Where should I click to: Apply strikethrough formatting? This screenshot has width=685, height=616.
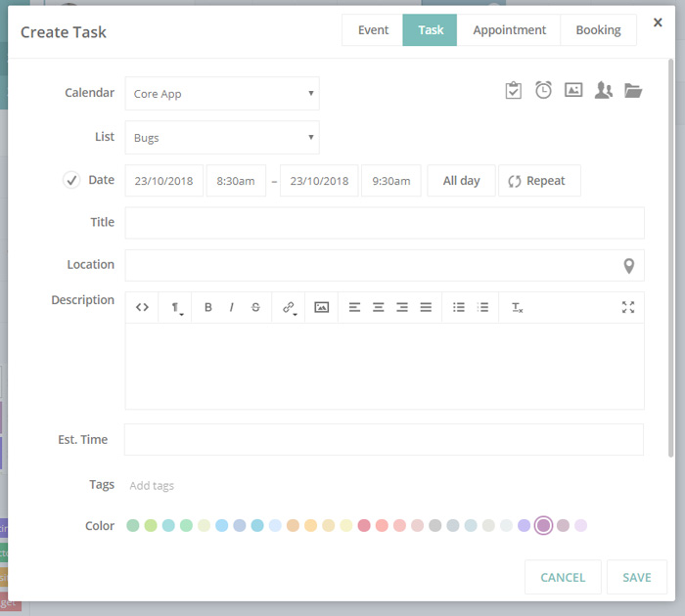255,307
